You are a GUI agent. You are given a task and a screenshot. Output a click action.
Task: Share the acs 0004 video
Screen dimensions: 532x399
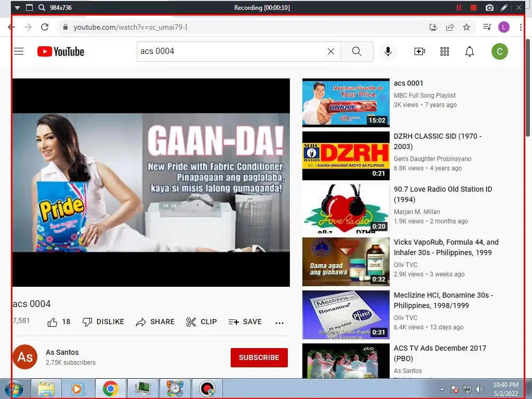point(155,322)
